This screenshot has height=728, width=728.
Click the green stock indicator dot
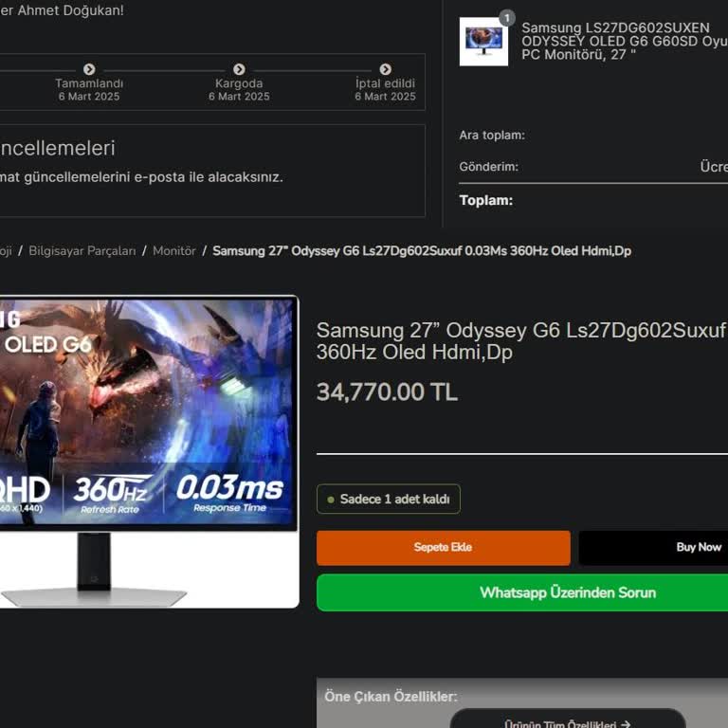[x=331, y=500]
